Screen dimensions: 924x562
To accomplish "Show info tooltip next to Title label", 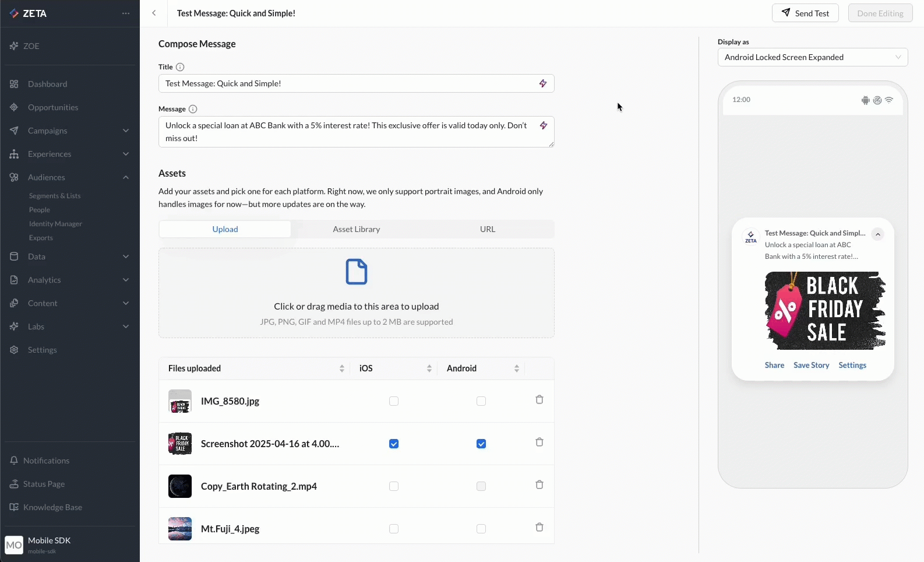I will click(x=180, y=67).
